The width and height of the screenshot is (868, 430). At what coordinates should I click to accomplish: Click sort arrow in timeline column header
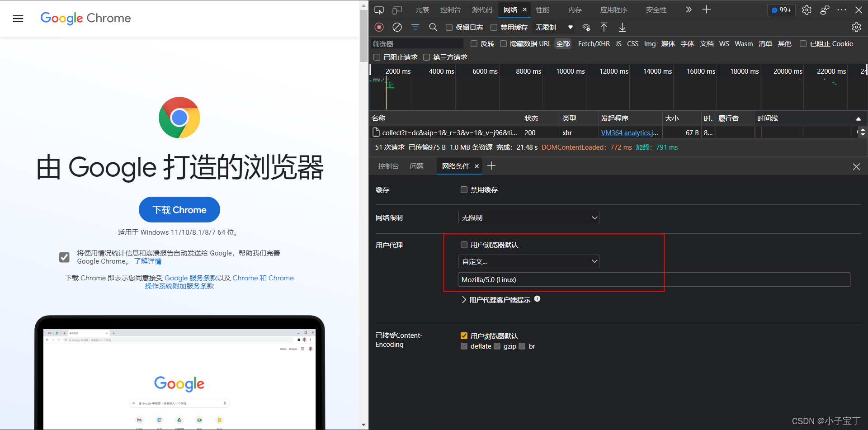pos(858,118)
